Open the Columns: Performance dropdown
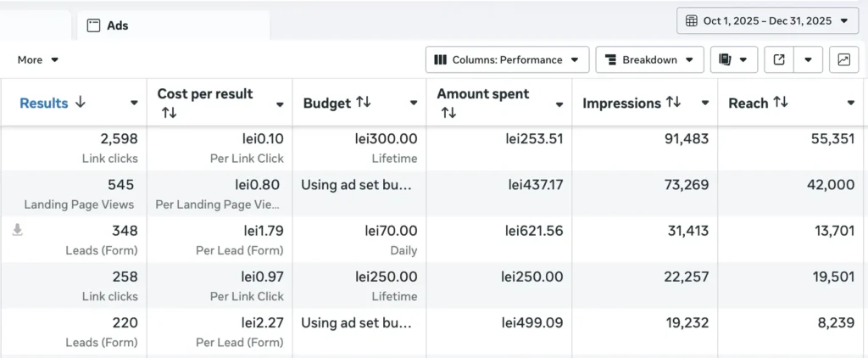This screenshot has height=358, width=868. (x=507, y=60)
